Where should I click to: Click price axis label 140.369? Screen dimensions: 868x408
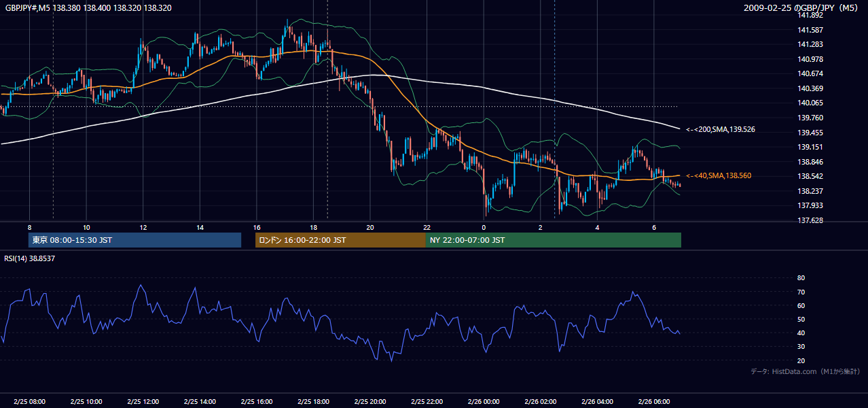pos(810,88)
